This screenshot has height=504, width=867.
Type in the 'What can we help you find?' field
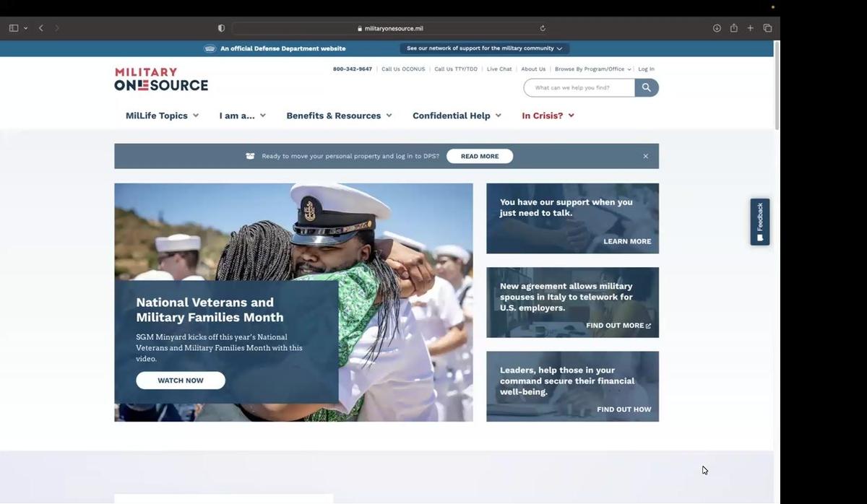(x=579, y=87)
